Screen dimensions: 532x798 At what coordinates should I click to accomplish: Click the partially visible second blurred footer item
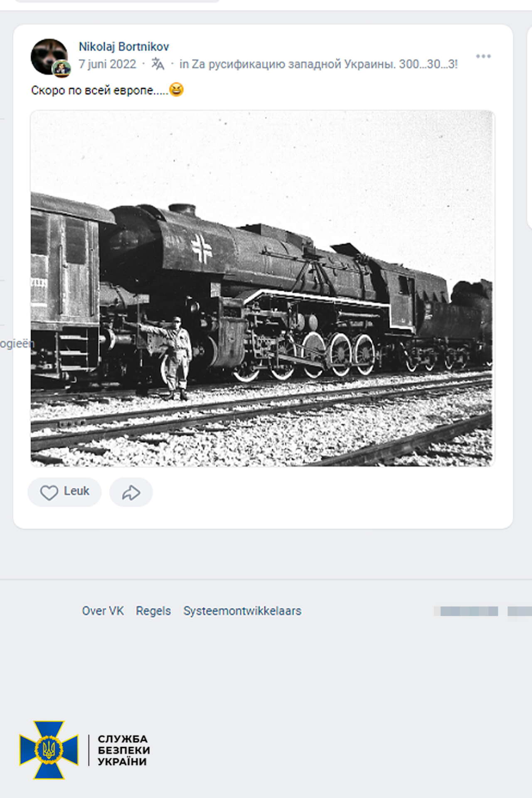coord(520,611)
